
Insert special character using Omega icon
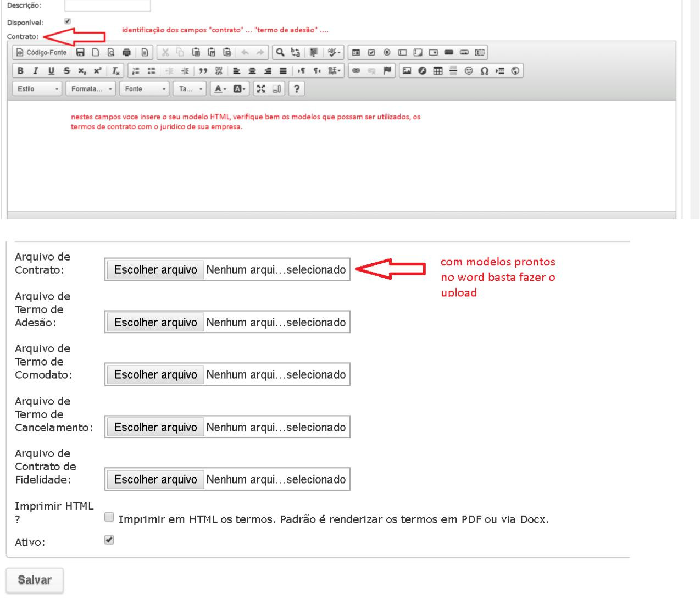(x=484, y=71)
